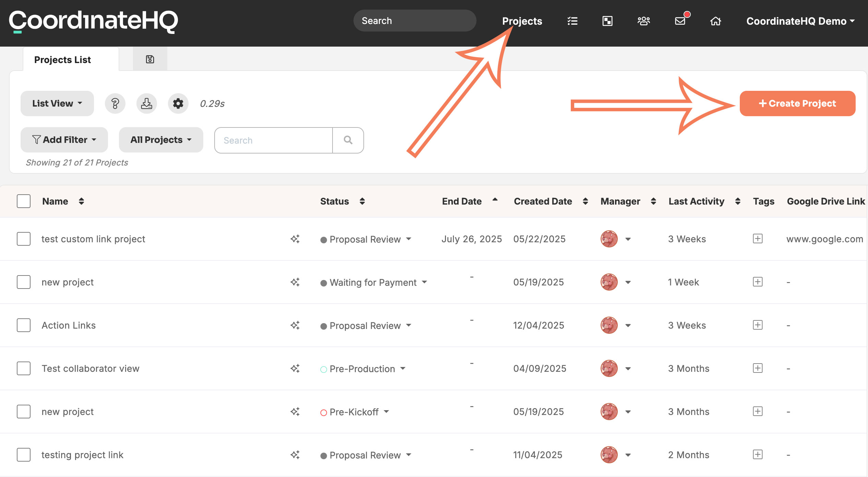
Task: Check the Action Links row
Action: coord(24,325)
